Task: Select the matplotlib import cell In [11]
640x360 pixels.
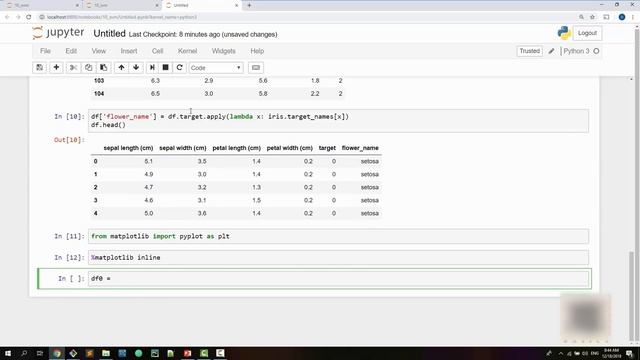Action: [338, 236]
